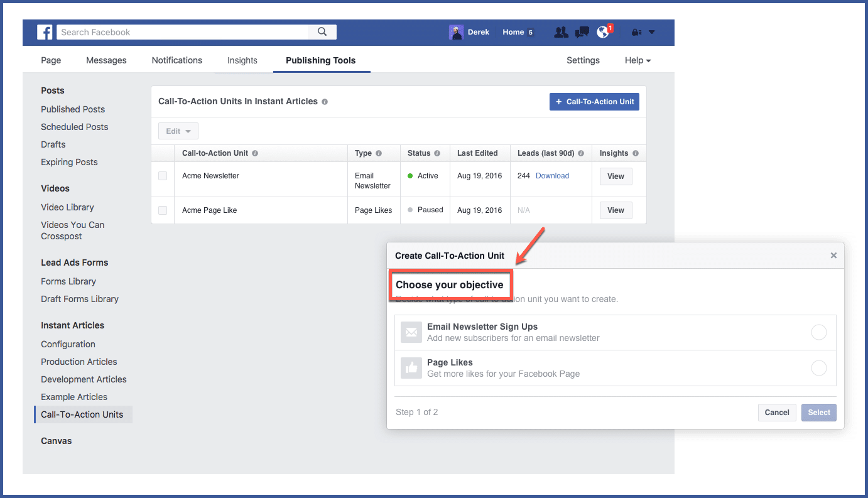Screen dimensions: 868x498
Task: Click the Last Edited column header
Action: (x=477, y=153)
